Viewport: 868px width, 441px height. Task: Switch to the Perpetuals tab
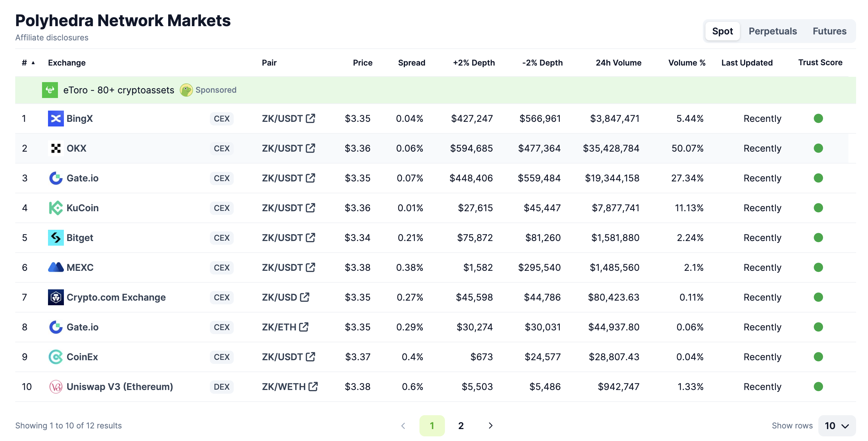pyautogui.click(x=772, y=31)
